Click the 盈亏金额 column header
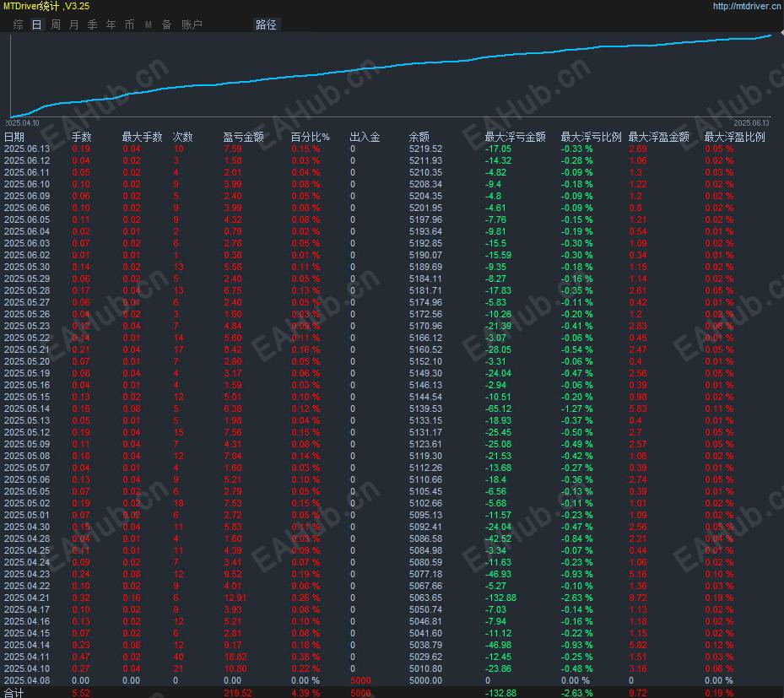 click(x=243, y=137)
